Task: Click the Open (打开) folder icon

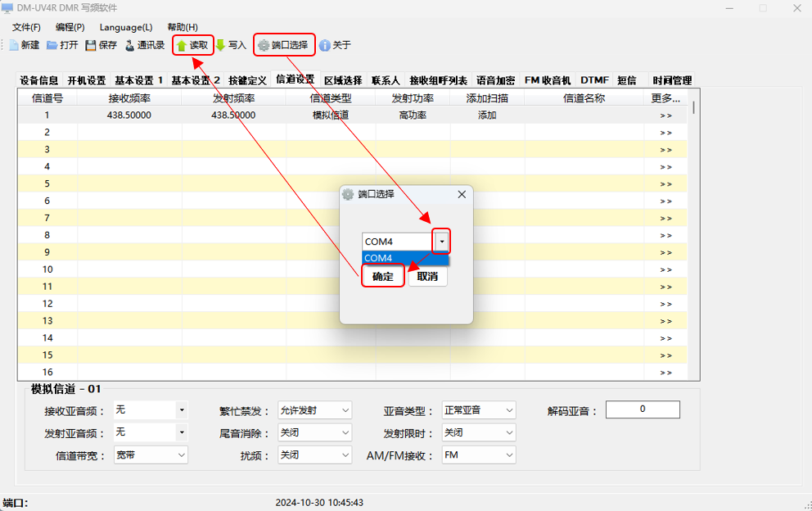Action: click(x=52, y=45)
